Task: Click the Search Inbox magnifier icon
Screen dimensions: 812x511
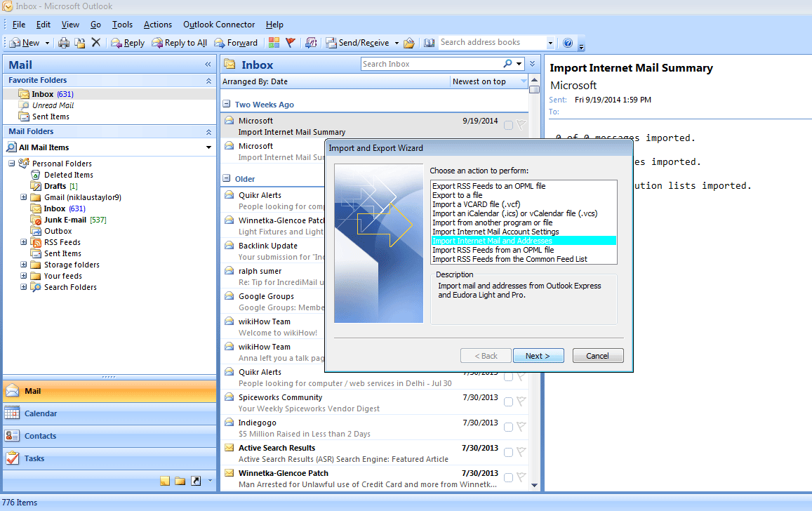Action: [507, 64]
